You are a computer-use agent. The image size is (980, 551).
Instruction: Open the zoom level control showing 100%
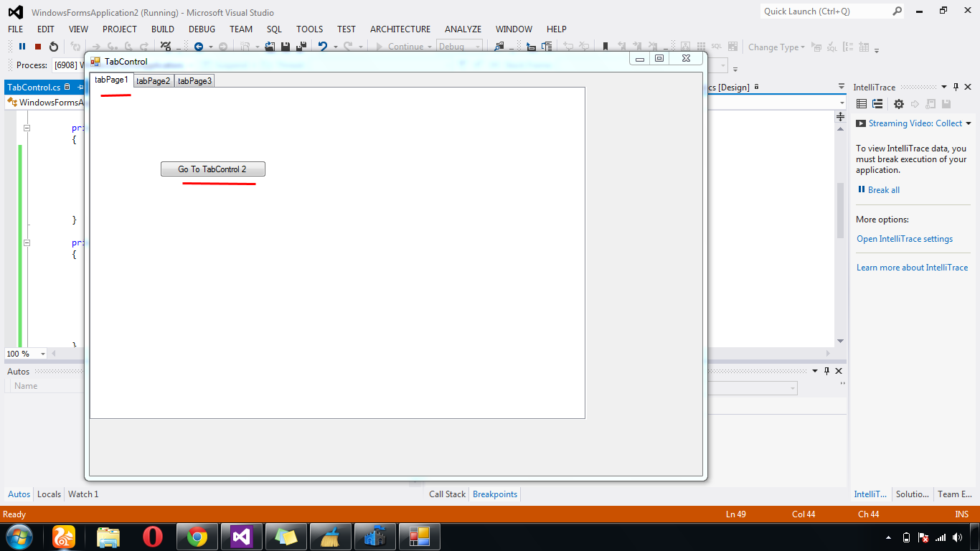25,354
